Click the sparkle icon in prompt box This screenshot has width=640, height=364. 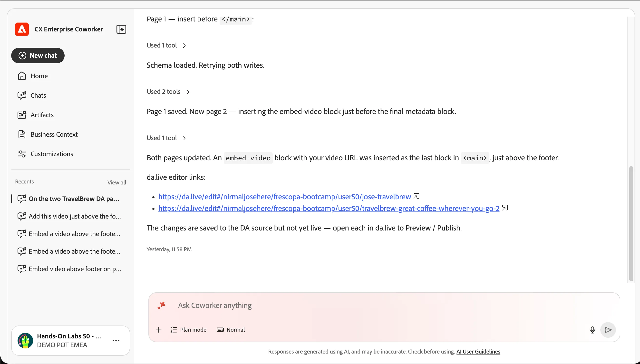(162, 305)
